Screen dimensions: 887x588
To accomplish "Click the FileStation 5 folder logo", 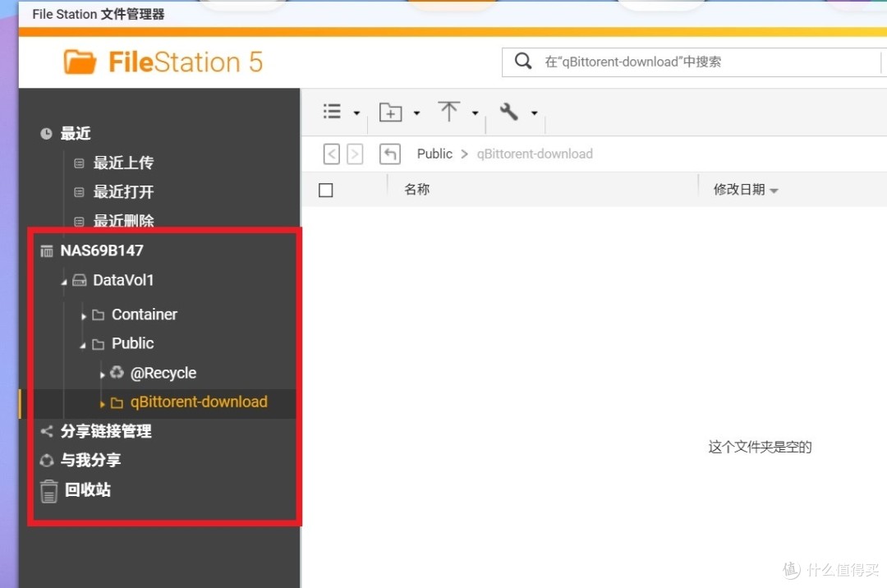I will 80,62.
